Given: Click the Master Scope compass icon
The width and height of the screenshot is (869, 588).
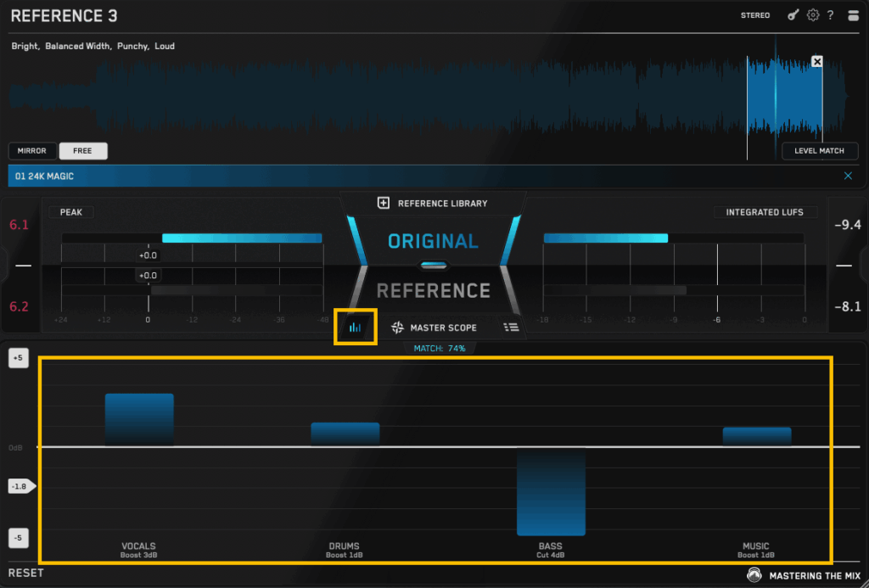Looking at the screenshot, I should [x=397, y=328].
